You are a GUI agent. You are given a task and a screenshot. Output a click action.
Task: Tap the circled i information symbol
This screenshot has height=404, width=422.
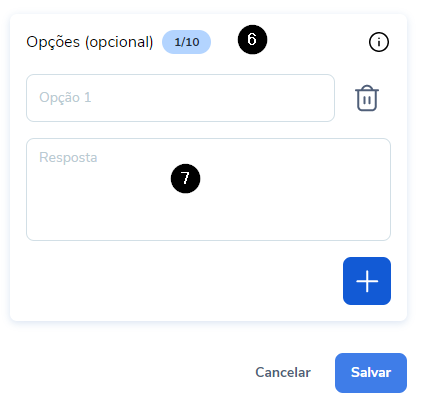point(379,42)
